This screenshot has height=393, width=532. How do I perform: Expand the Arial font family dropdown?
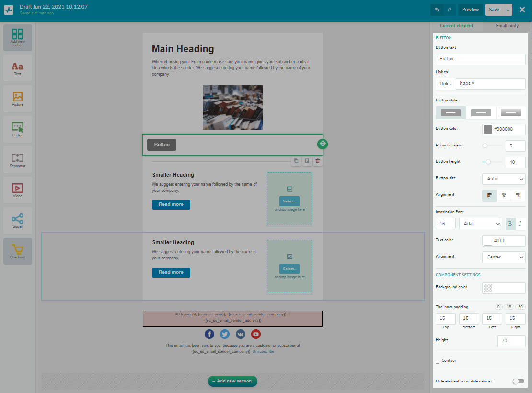tap(480, 224)
